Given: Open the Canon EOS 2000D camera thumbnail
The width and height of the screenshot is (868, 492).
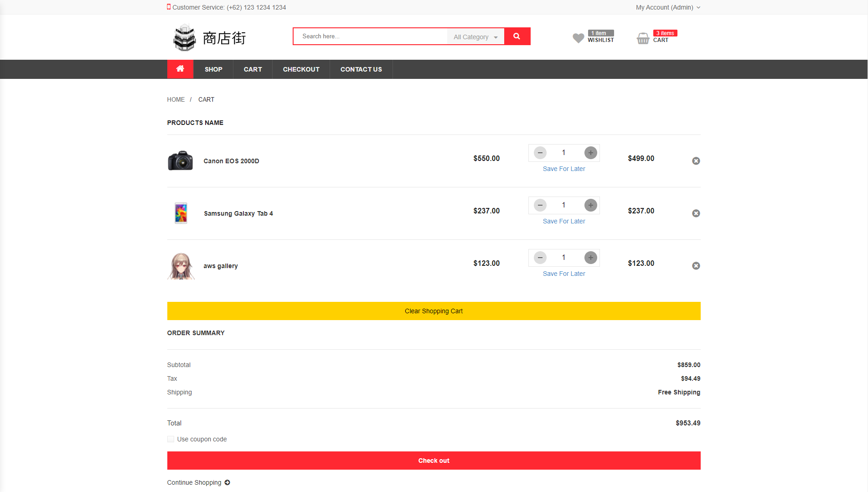Looking at the screenshot, I should click(181, 161).
